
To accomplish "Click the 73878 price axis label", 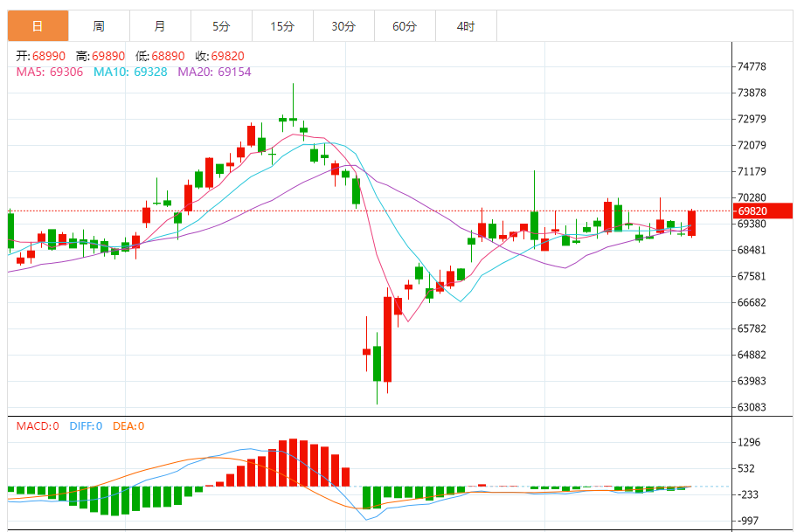I will [752, 93].
